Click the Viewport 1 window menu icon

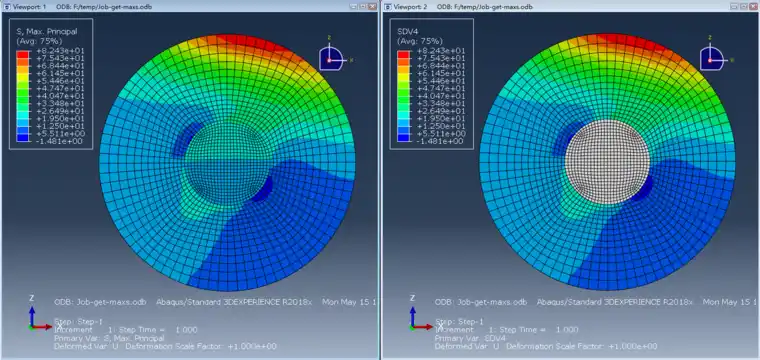(6, 7)
